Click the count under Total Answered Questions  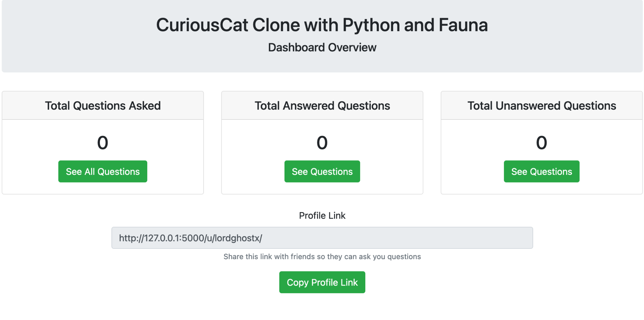(322, 143)
